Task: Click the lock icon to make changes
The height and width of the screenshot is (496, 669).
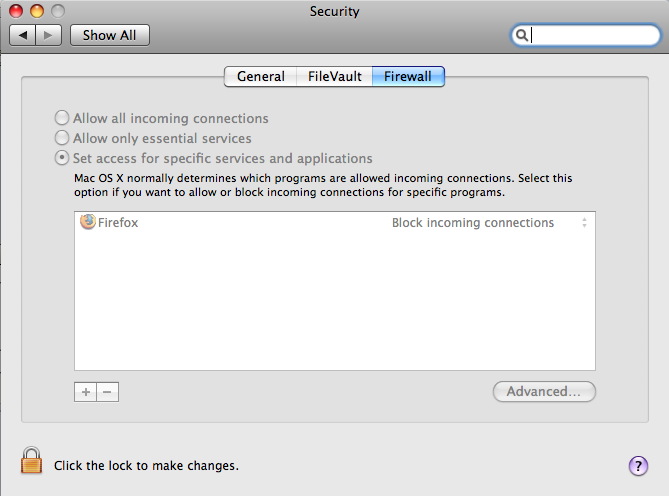Action: coord(32,462)
